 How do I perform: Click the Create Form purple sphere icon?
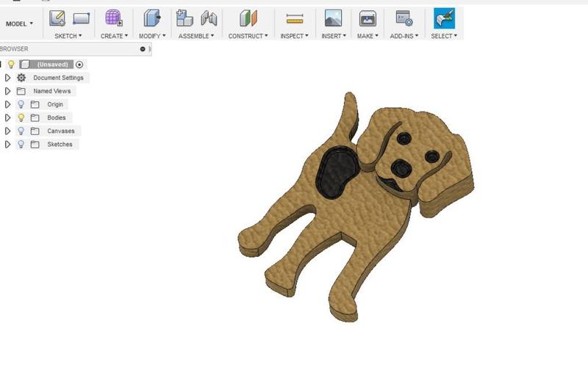[114, 18]
